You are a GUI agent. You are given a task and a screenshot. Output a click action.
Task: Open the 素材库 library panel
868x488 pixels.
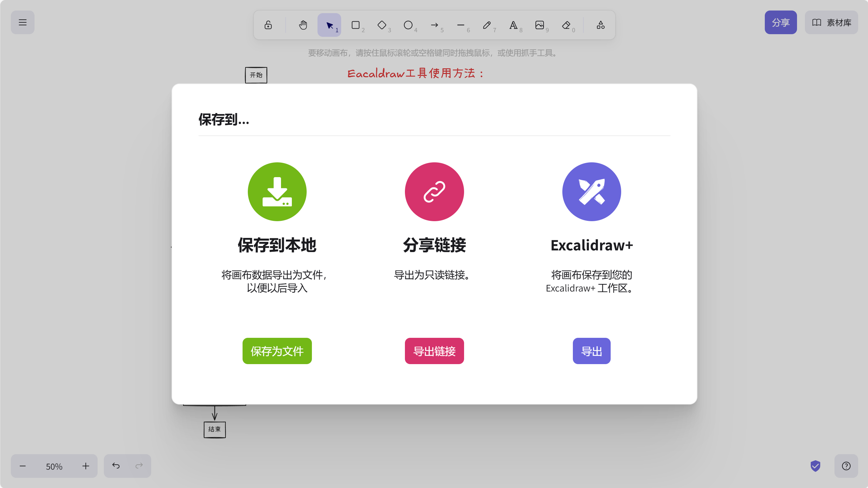[831, 22]
